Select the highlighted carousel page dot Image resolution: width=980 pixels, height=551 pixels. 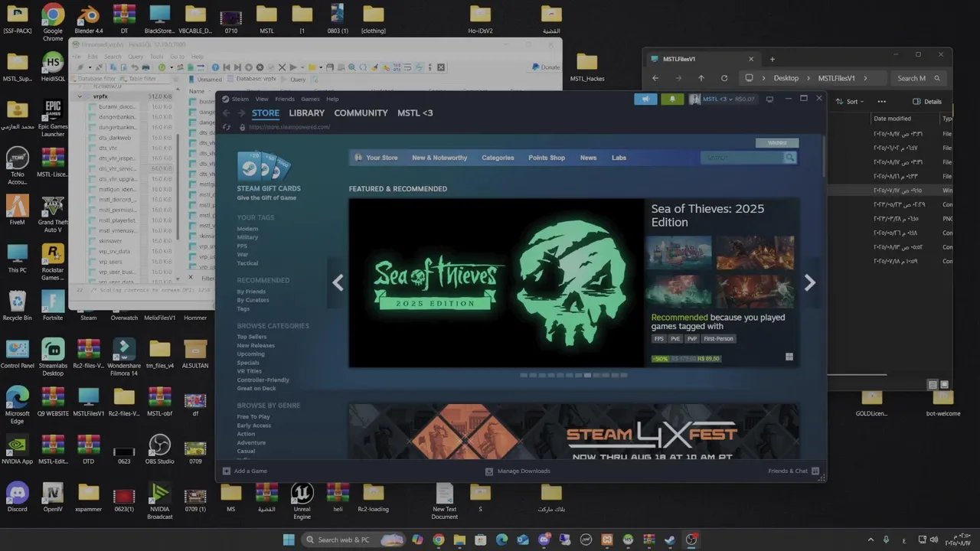point(587,375)
